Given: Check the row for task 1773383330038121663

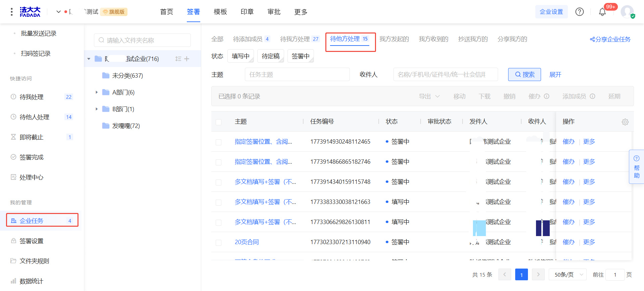Looking at the screenshot, I should click(219, 202).
